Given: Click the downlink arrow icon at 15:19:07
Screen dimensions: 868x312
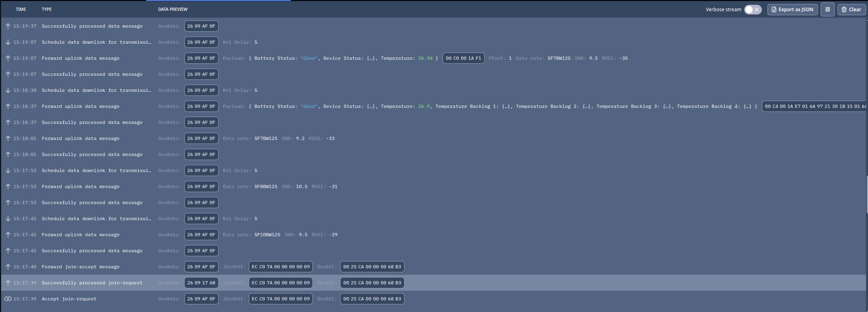Looking at the screenshot, I should [8, 42].
